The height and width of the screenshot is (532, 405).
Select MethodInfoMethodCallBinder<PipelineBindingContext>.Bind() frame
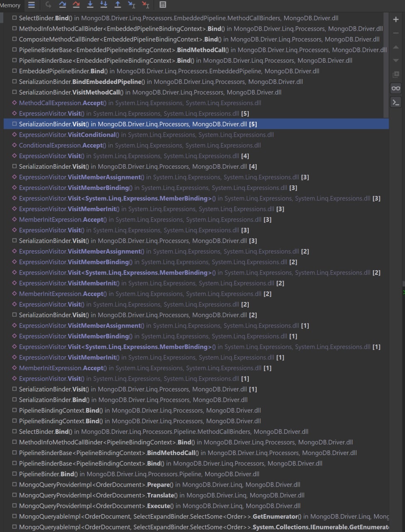(x=196, y=442)
